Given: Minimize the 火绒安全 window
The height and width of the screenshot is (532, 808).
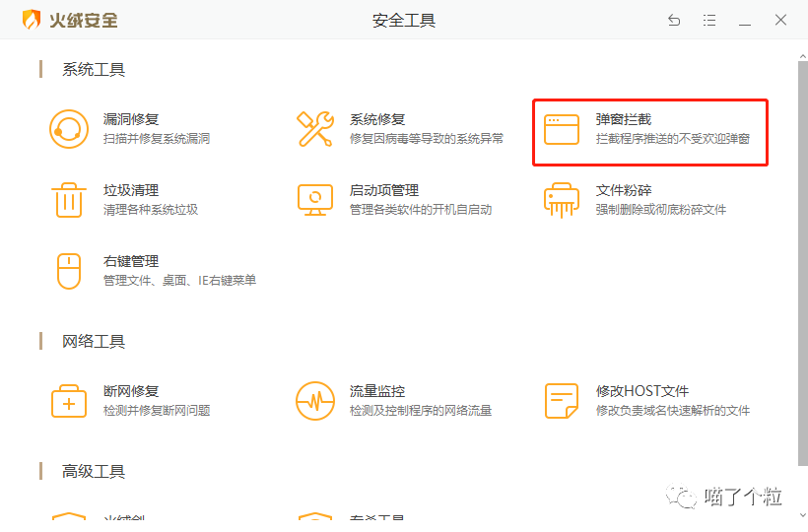Looking at the screenshot, I should coord(745,24).
